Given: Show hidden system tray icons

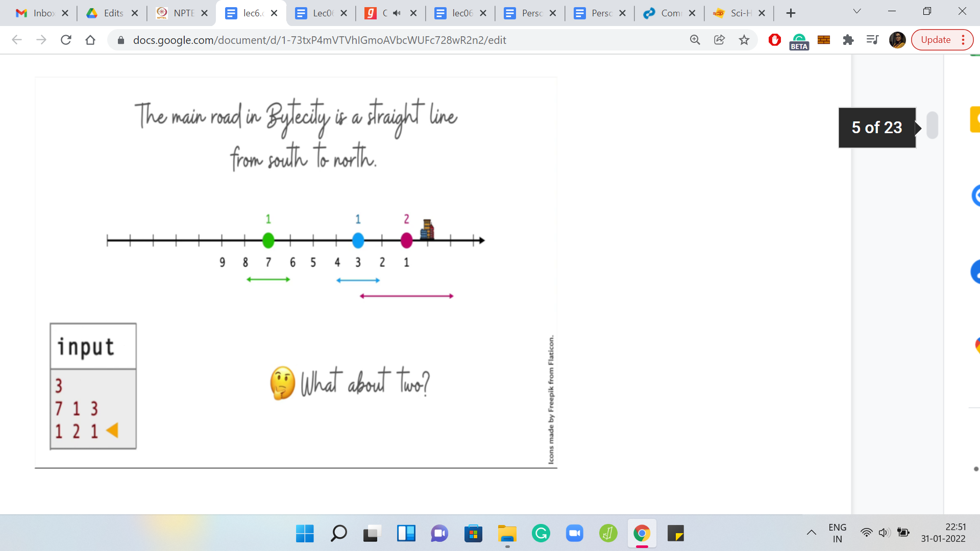Looking at the screenshot, I should (811, 533).
